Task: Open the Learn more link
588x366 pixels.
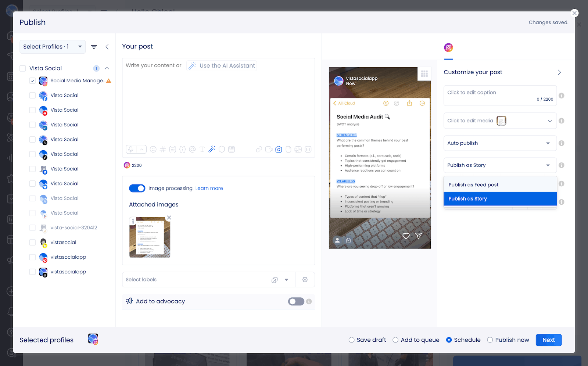Action: click(x=209, y=188)
